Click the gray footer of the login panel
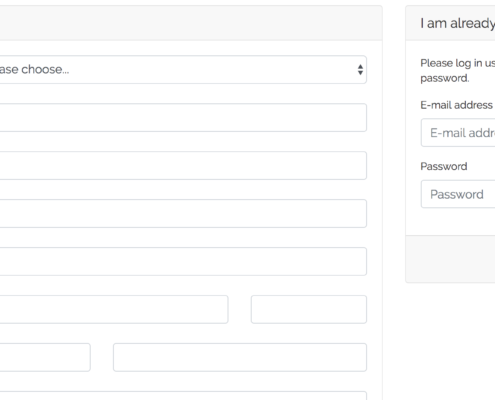The height and width of the screenshot is (400, 495). [x=450, y=259]
